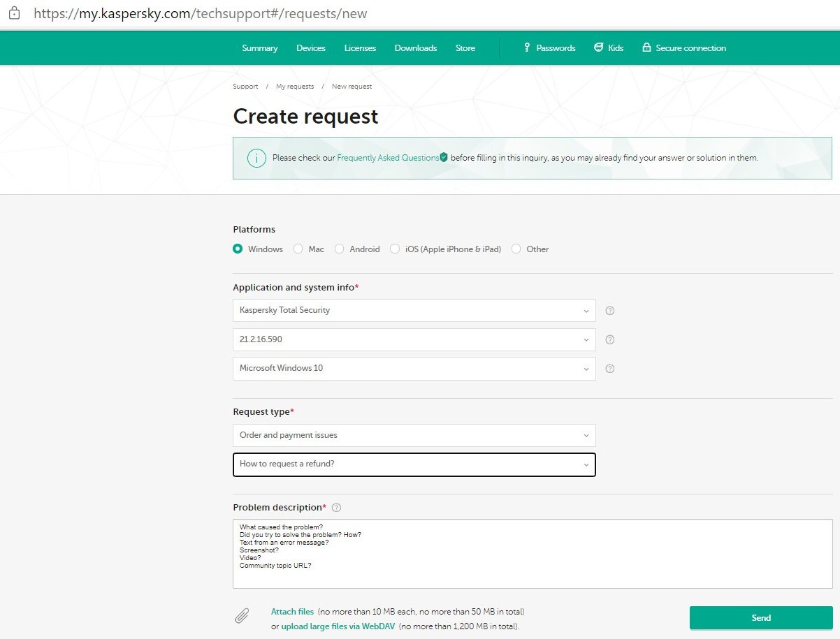Open the How to request a refund dropdown

414,464
